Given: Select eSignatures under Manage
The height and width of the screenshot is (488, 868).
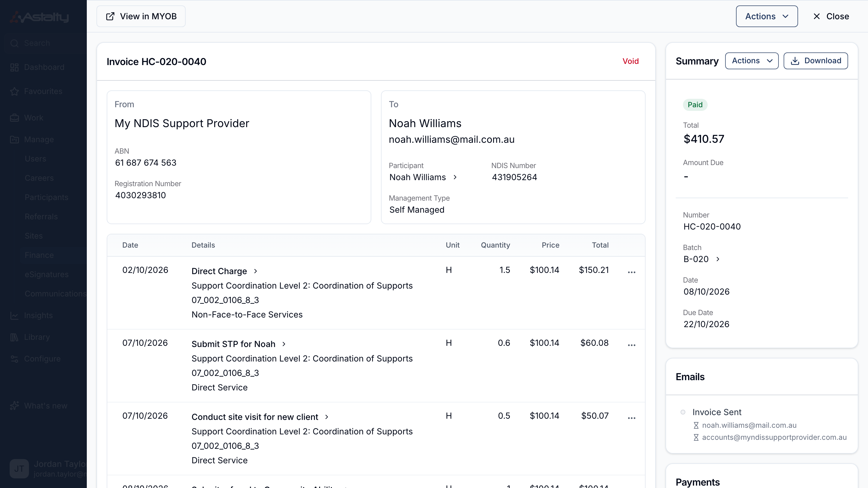Looking at the screenshot, I should (x=46, y=274).
